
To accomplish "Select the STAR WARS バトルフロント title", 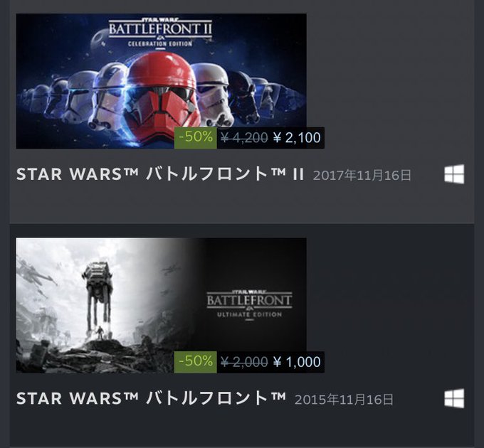I will coord(151,398).
